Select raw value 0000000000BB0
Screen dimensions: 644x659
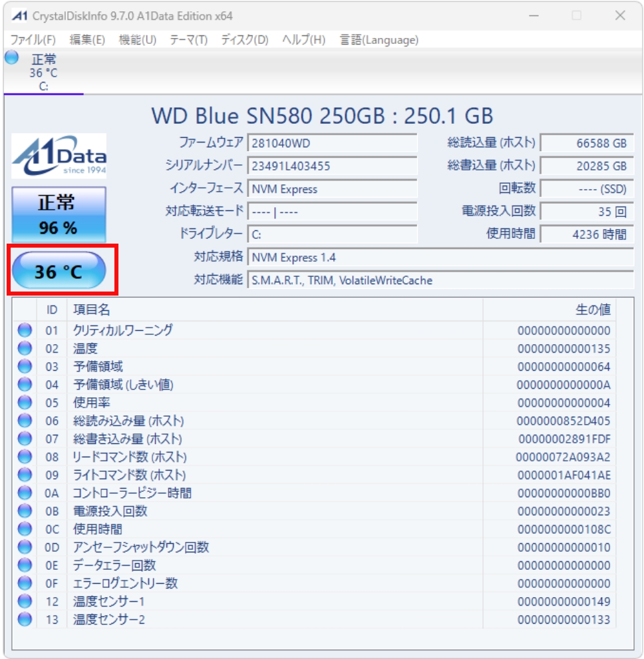[x=563, y=493]
